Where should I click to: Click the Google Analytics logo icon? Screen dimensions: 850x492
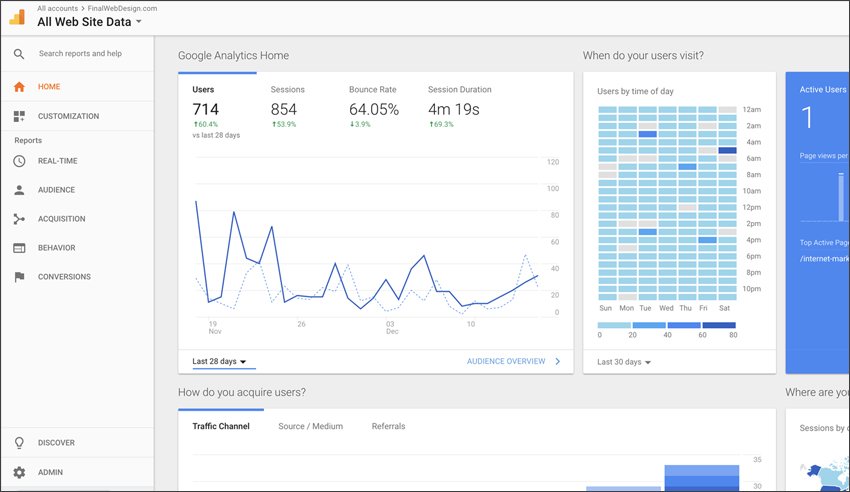click(x=17, y=17)
